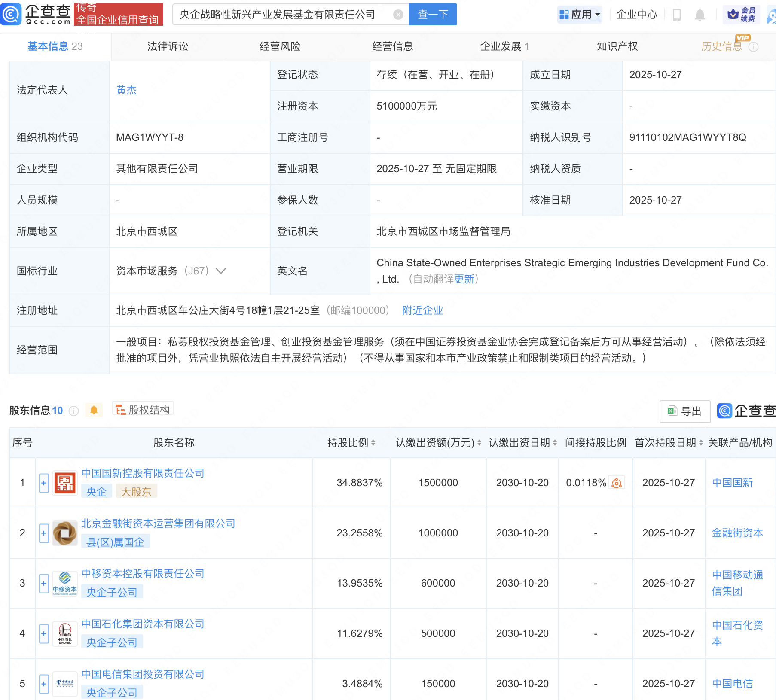Open the 知识产权 tab
Viewport: 776px width, 700px height.
coord(616,46)
